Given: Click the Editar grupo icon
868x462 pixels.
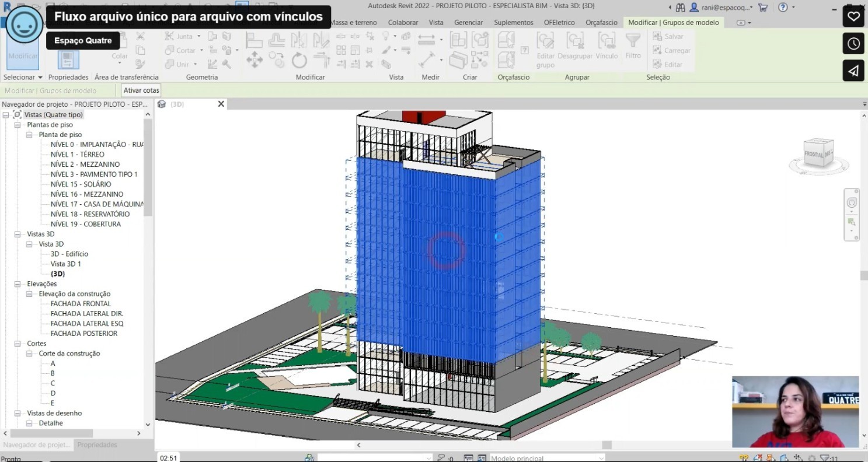Looking at the screenshot, I should pos(545,45).
